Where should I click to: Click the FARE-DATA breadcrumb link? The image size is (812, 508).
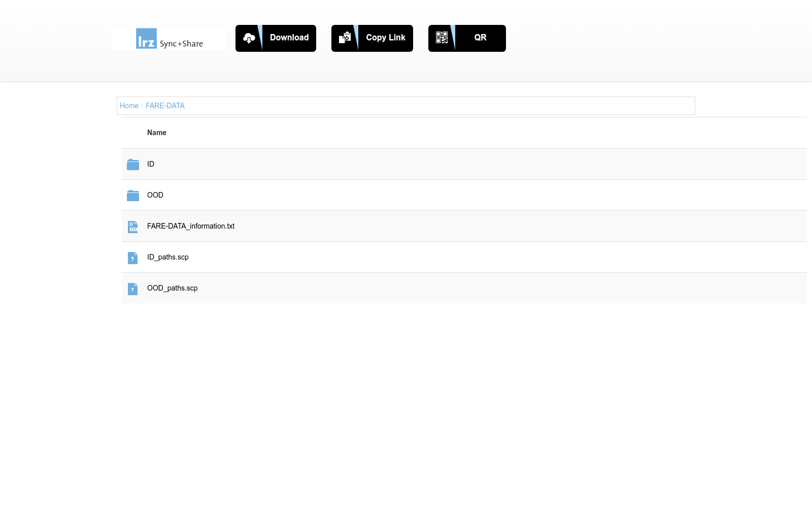(x=165, y=106)
